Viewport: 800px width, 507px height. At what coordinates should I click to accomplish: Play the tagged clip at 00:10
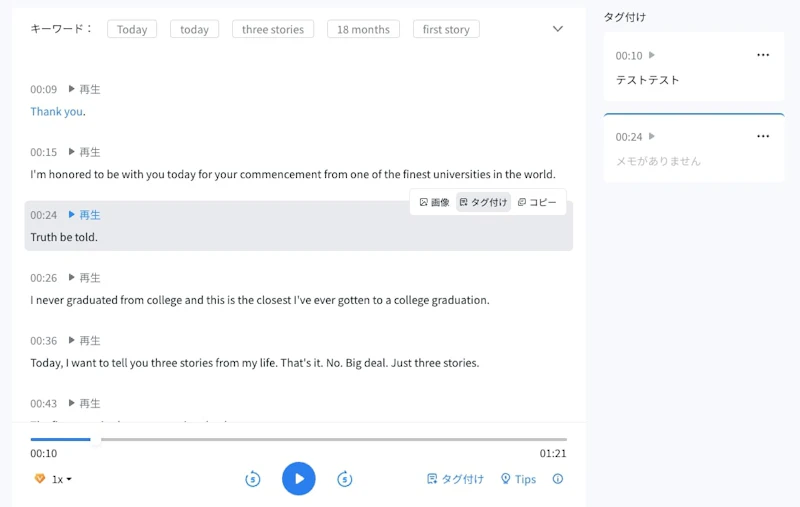(x=652, y=55)
